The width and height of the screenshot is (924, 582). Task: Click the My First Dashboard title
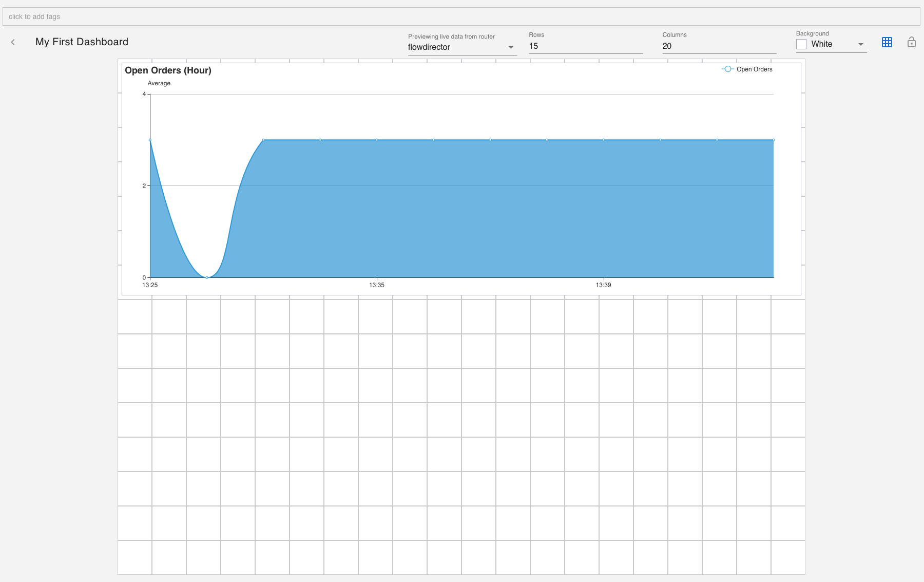pos(82,42)
